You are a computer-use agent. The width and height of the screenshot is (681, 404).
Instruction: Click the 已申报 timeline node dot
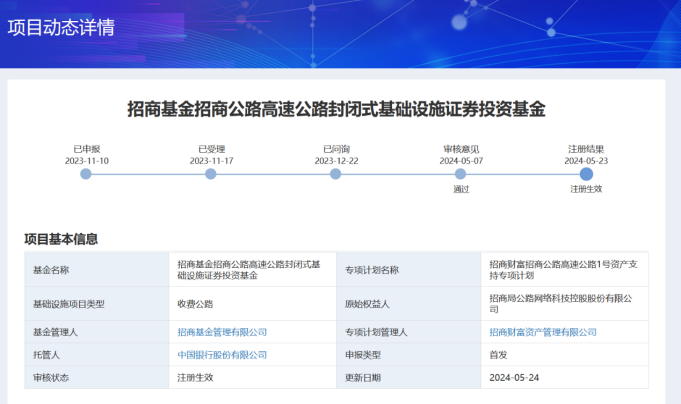pos(86,174)
